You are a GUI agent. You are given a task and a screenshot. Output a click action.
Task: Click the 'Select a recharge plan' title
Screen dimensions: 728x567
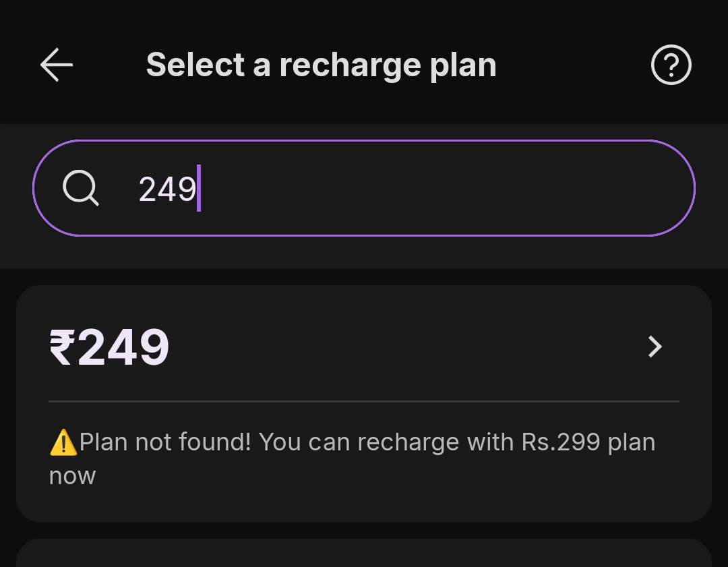click(x=321, y=65)
